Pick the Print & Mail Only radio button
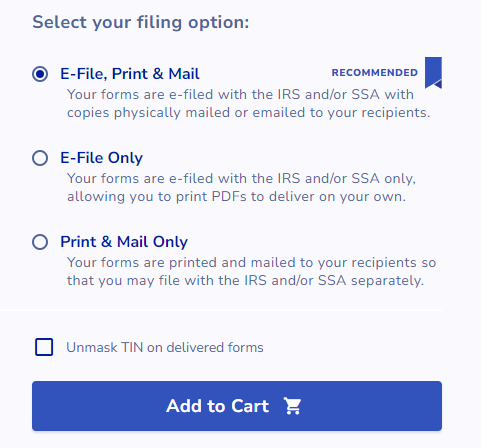481x448 pixels. (40, 242)
